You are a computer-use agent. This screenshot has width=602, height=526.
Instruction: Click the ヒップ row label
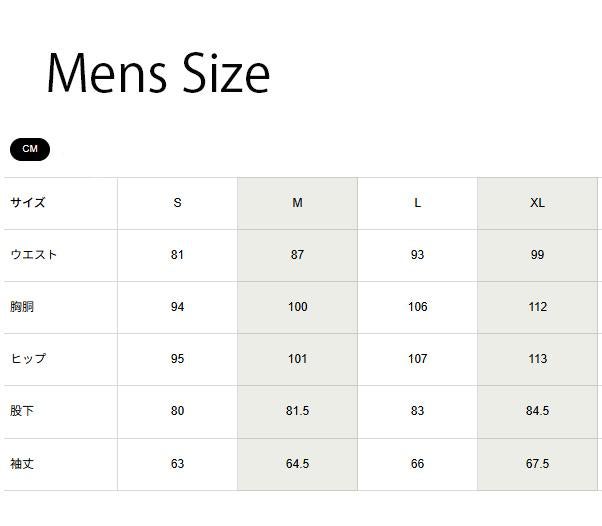28,359
